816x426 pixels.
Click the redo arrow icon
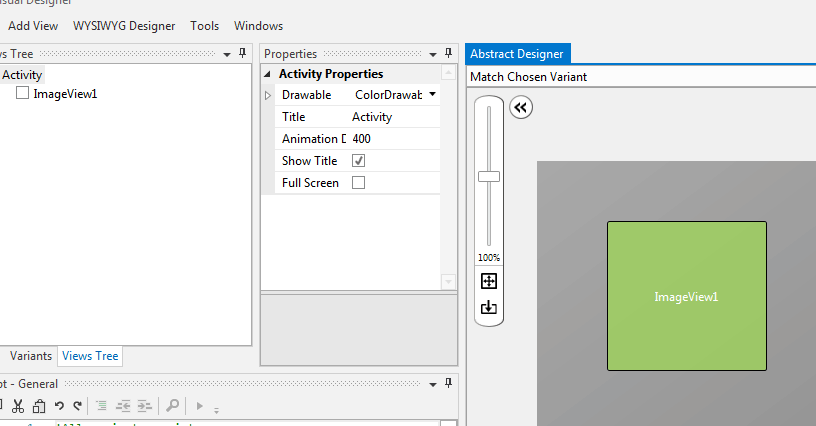coord(77,406)
